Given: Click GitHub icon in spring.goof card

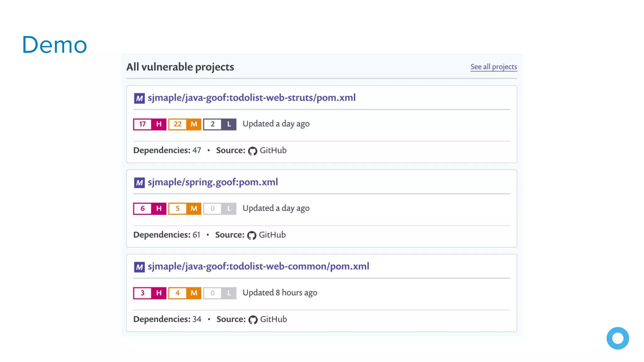Looking at the screenshot, I should 252,235.
